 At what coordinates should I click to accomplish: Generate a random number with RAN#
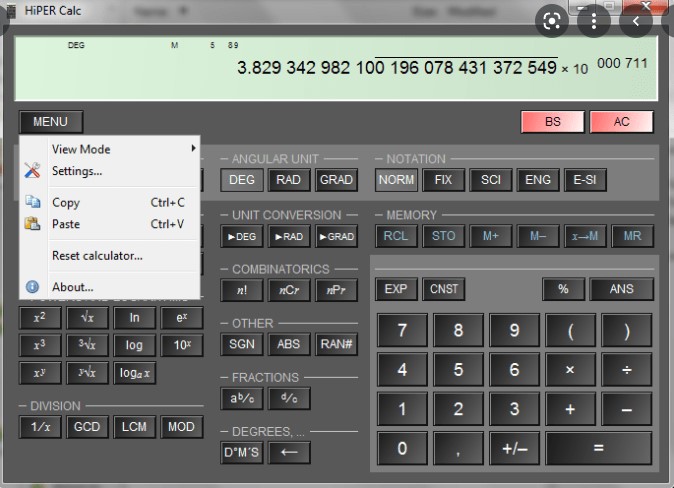click(336, 344)
